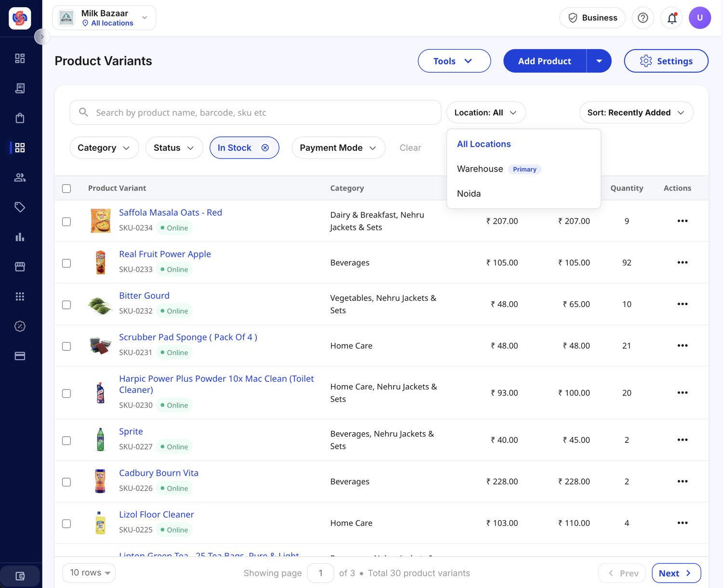Expand the Tools dropdown
The height and width of the screenshot is (588, 723).
[x=454, y=61]
